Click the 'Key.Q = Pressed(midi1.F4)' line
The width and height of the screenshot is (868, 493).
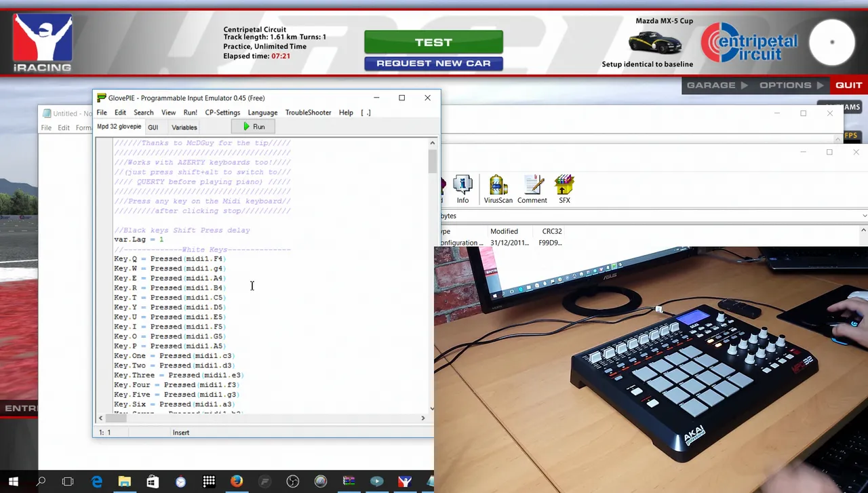[x=170, y=259]
